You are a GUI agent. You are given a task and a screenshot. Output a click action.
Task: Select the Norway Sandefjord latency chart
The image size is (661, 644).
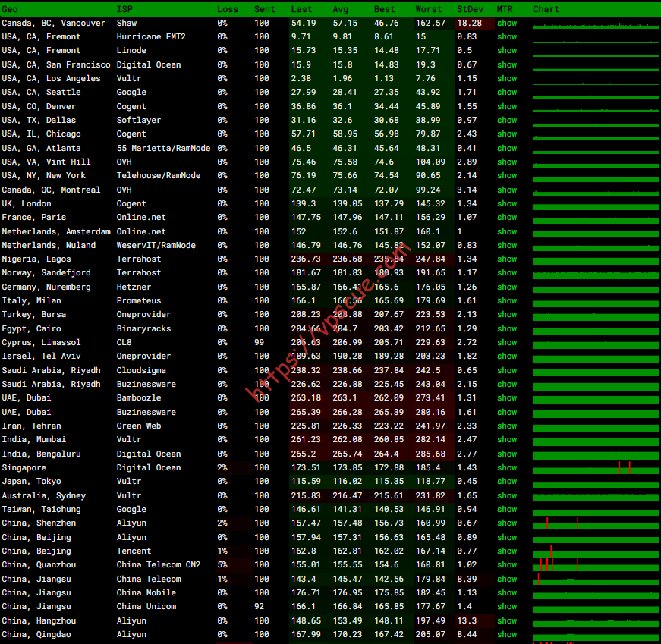596,274
